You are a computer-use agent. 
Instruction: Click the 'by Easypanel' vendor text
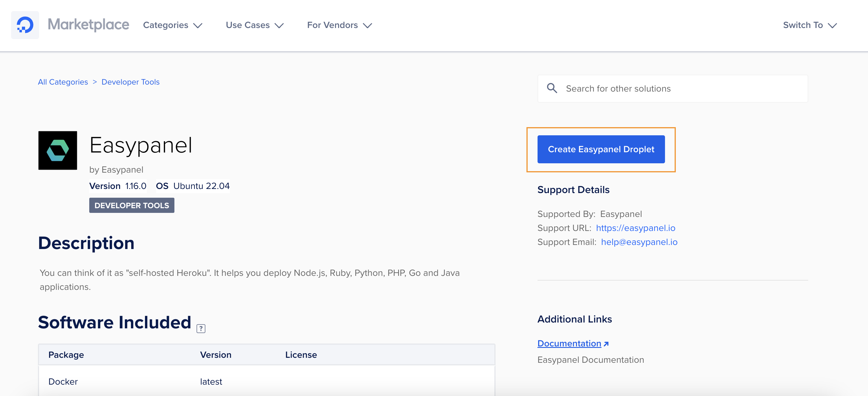point(116,169)
